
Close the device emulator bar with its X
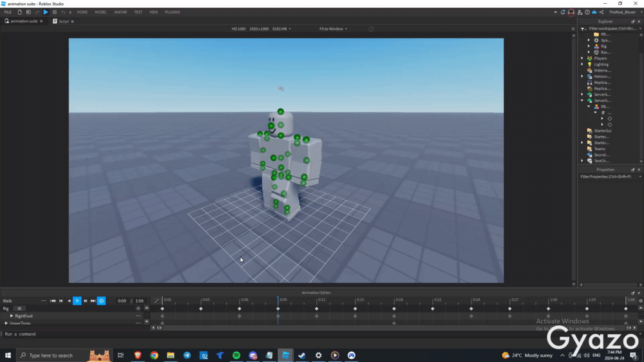click(573, 29)
